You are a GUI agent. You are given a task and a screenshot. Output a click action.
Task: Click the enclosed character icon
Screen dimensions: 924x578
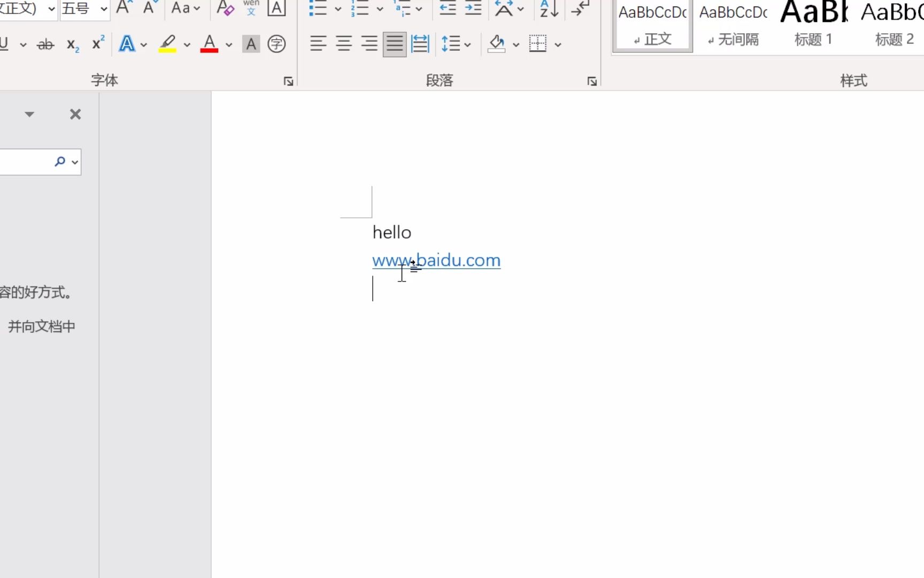[276, 44]
